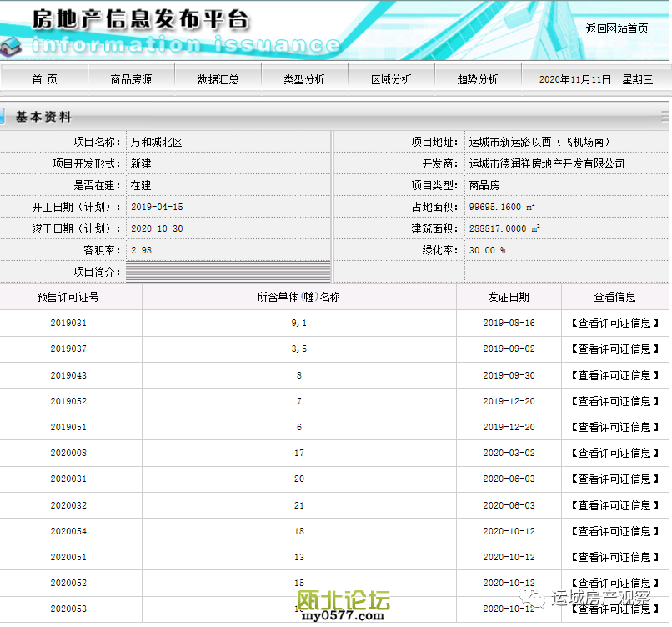This screenshot has height=627, width=672.
Task: Click 查看许可证信息 in the 2020008 row
Action: click(615, 453)
